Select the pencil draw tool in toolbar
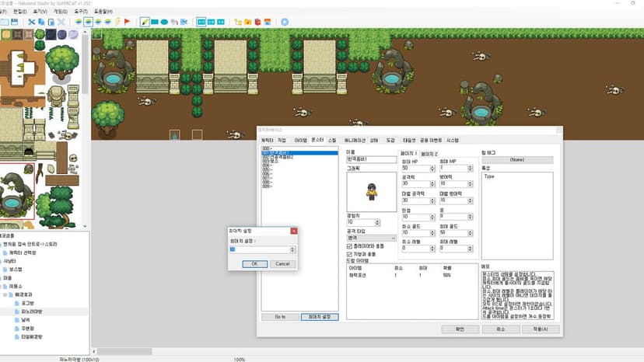This screenshot has height=362, width=644. [145, 22]
